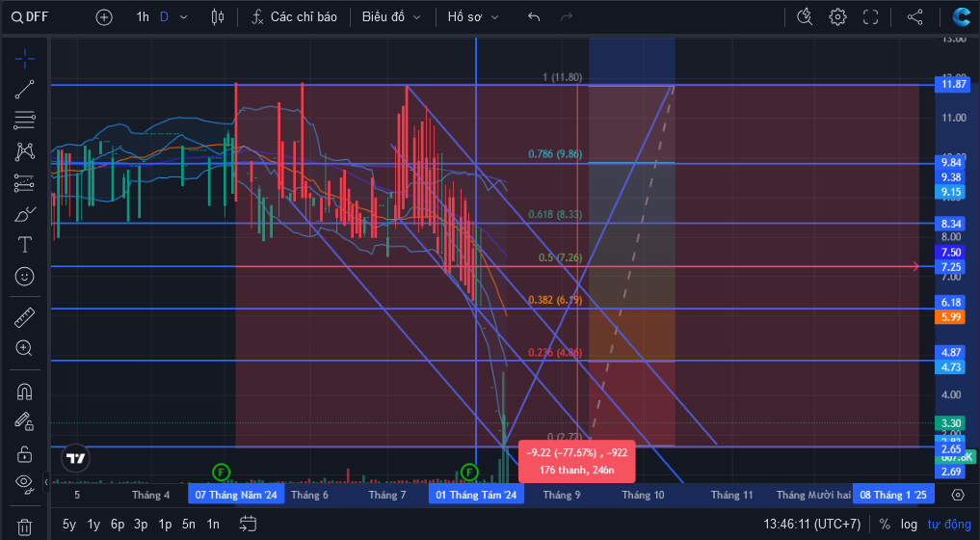The width and height of the screenshot is (980, 540).
Task: Toggle tự động auto scale
Action: click(x=949, y=525)
